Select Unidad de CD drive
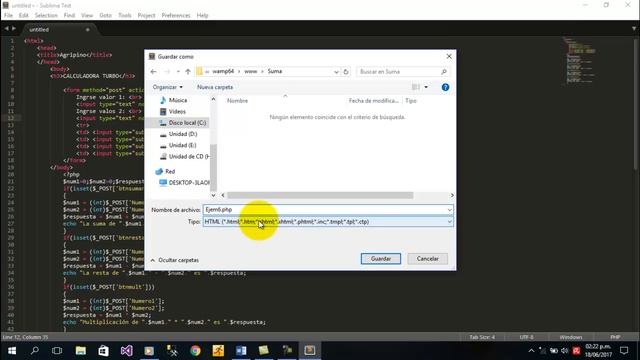The width and height of the screenshot is (640, 360). (189, 156)
